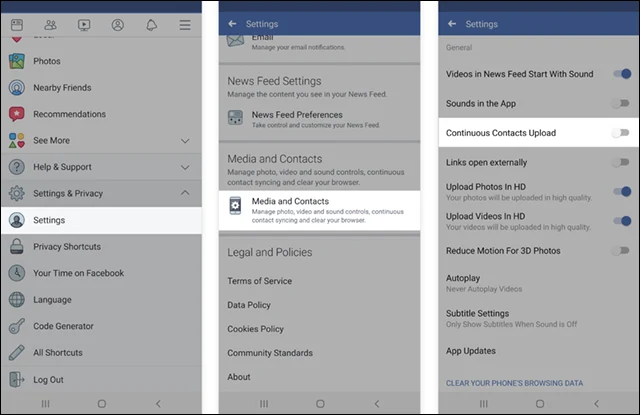Open Media and Contacts highlighted row
Viewport: 640px width, 415px height.
pos(319,210)
